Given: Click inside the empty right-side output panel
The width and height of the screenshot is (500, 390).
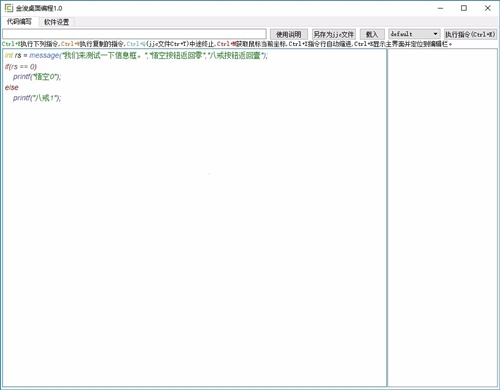Looking at the screenshot, I should coord(442,217).
